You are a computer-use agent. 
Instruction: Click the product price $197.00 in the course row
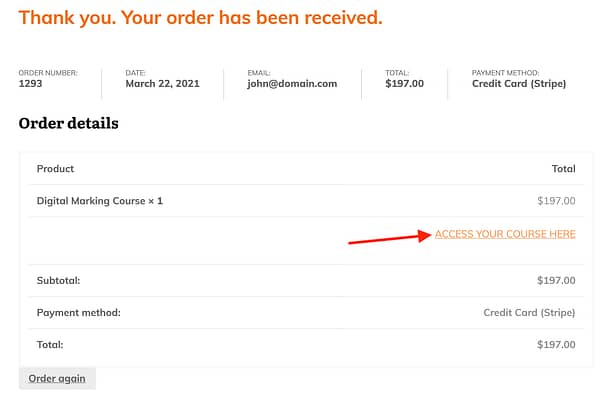point(556,201)
